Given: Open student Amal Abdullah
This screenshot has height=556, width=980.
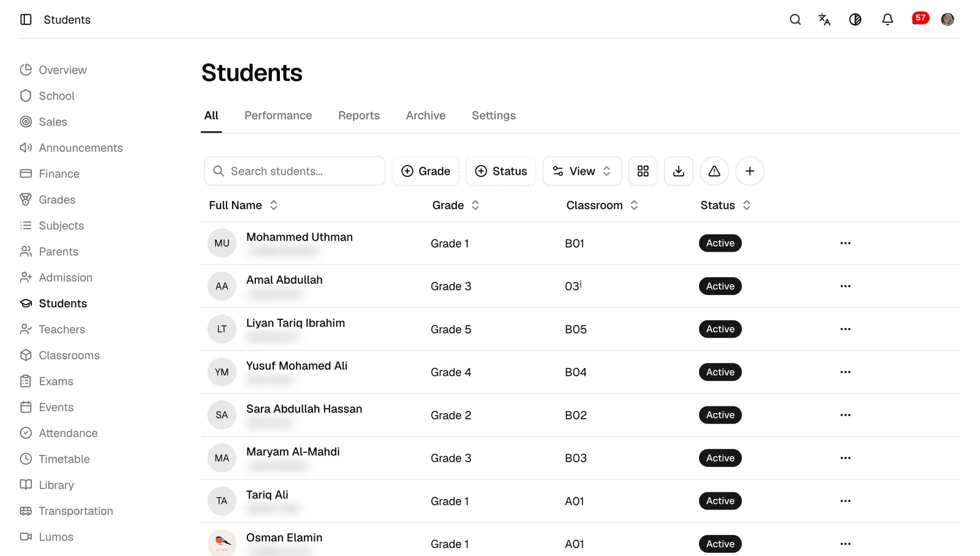Looking at the screenshot, I should pyautogui.click(x=284, y=280).
